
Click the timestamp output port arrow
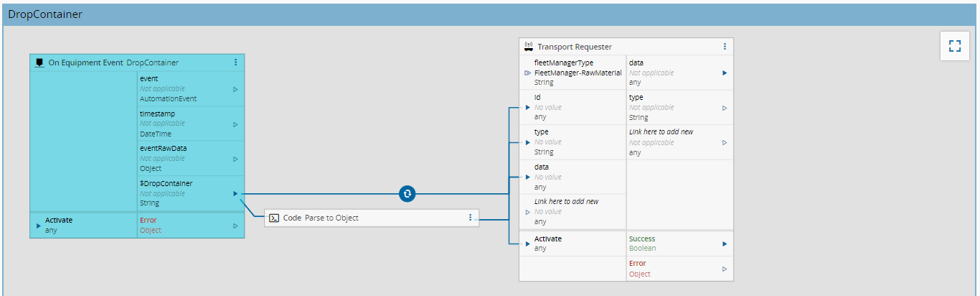(235, 124)
